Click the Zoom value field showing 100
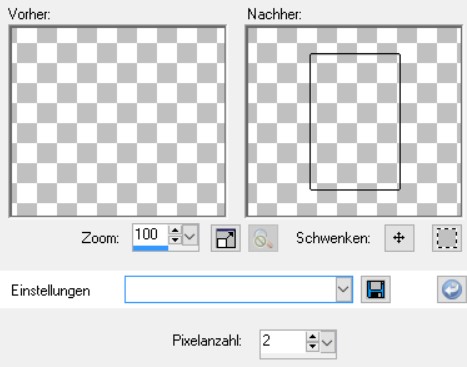This screenshot has height=367, width=467. [x=151, y=235]
